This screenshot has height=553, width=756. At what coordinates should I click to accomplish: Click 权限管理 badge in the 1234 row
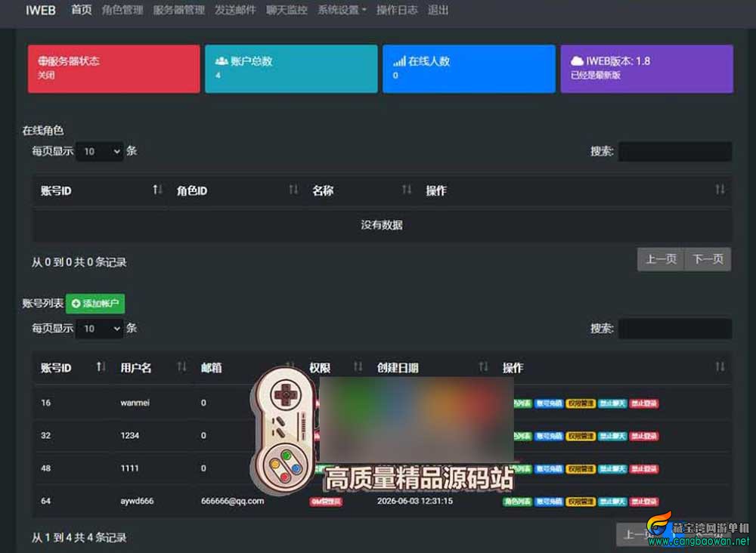(581, 437)
